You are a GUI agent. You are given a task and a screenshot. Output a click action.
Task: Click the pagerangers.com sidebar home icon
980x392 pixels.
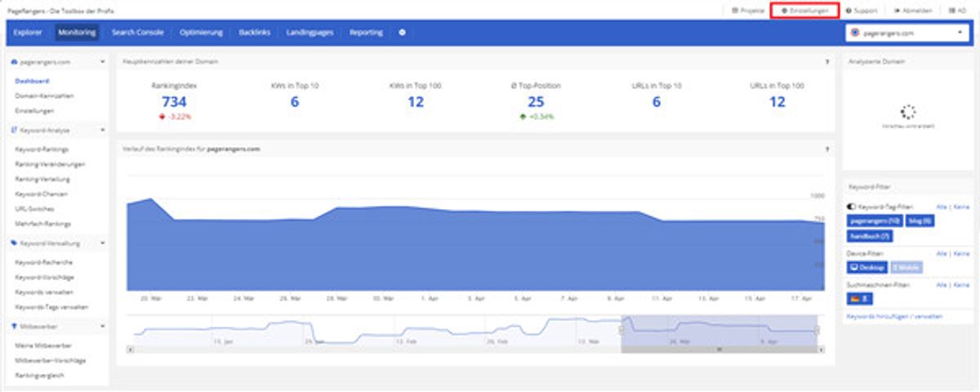tap(15, 61)
